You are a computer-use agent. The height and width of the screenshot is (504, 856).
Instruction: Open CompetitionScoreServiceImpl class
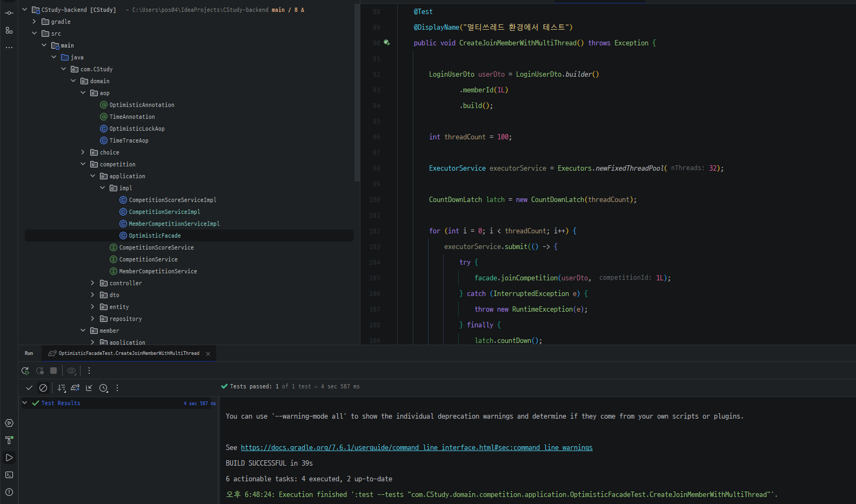coord(172,200)
